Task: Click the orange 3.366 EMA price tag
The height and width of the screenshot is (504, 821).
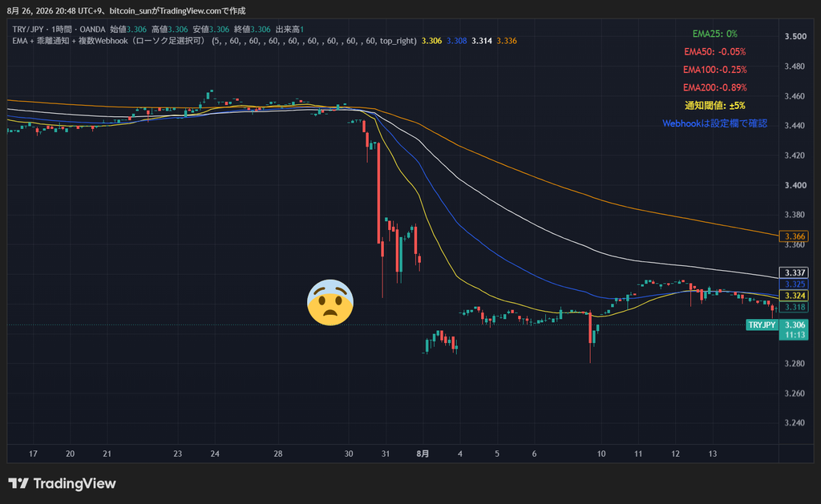Action: tap(795, 236)
